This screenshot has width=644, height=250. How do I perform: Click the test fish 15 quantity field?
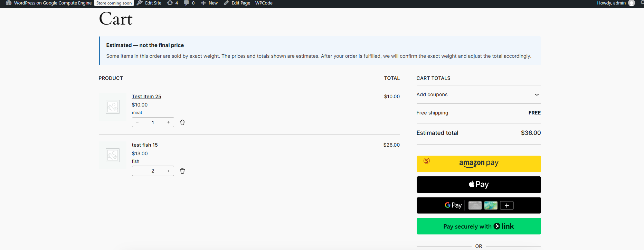[x=153, y=171]
